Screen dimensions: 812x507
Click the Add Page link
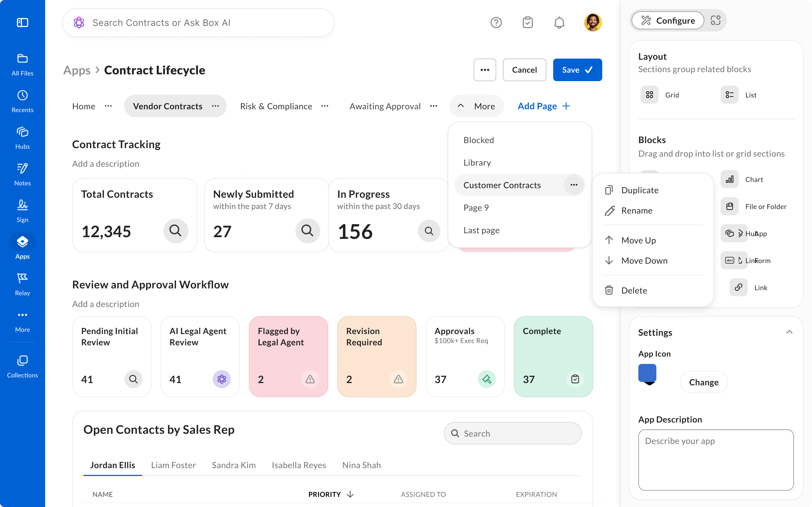pyautogui.click(x=544, y=106)
